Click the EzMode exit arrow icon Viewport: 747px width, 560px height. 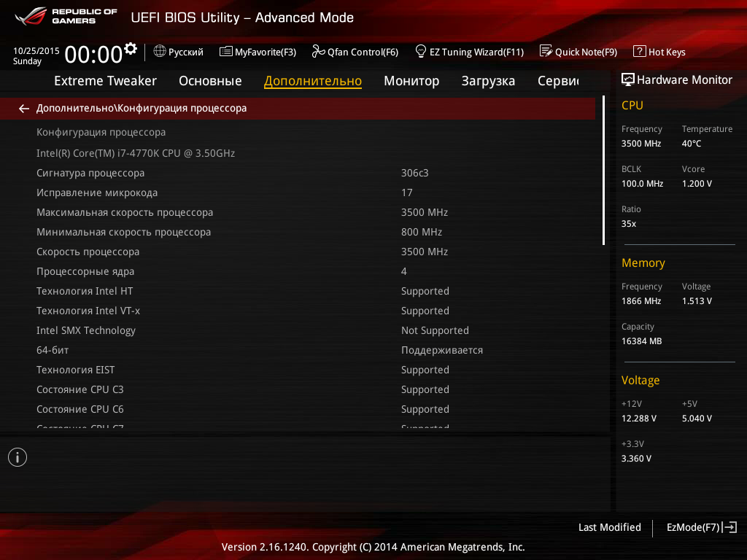point(729,527)
